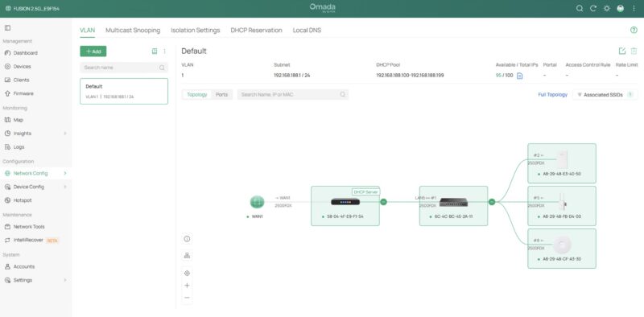
Task: Open the Isolation Settings tab
Action: pos(196,31)
